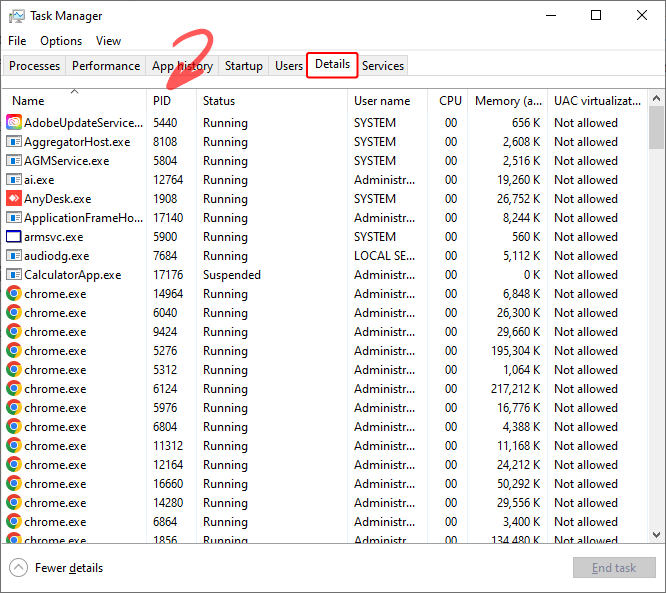Screen dimensions: 666x593
Task: Open the Startup tab
Action: click(x=244, y=66)
